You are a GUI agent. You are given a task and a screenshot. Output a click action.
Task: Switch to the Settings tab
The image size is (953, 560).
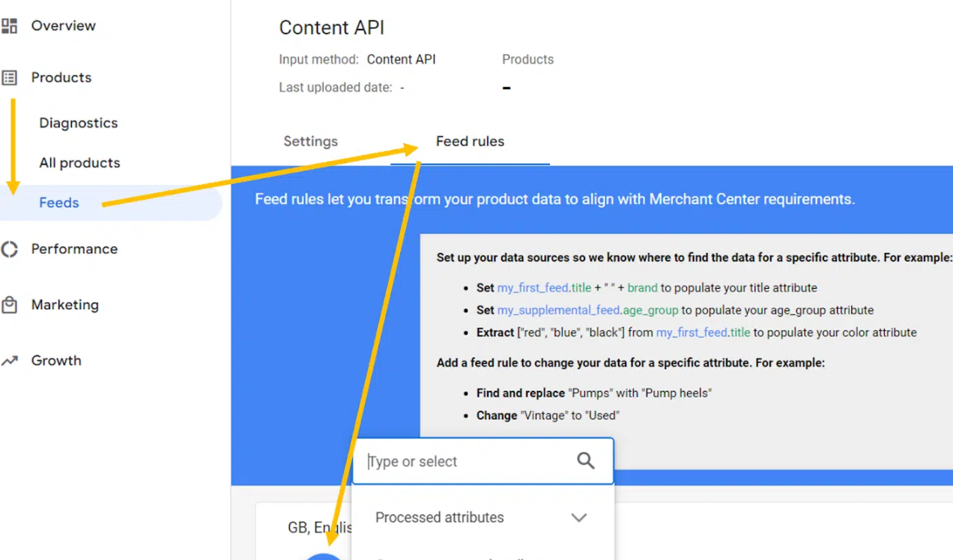[x=311, y=141]
